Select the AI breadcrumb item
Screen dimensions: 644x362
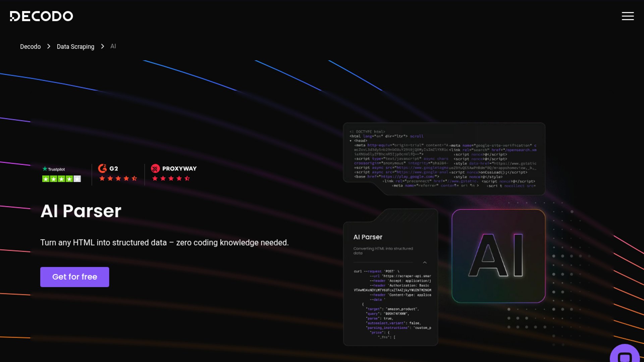pos(113,47)
